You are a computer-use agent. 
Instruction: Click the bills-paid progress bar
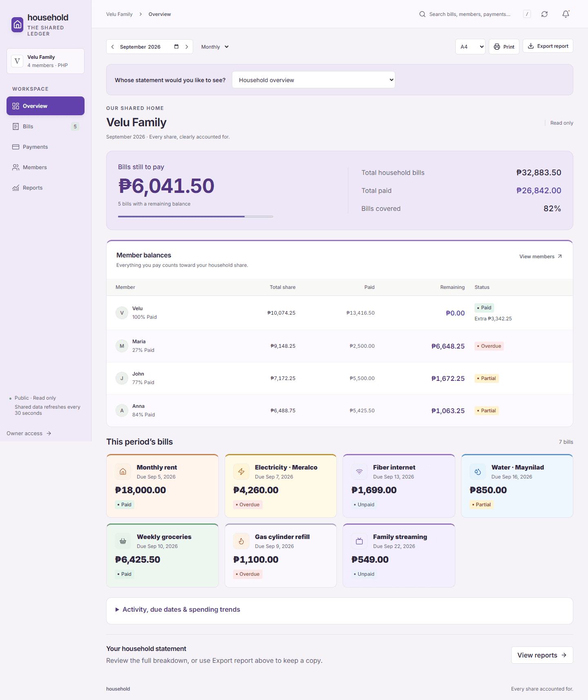click(x=196, y=217)
